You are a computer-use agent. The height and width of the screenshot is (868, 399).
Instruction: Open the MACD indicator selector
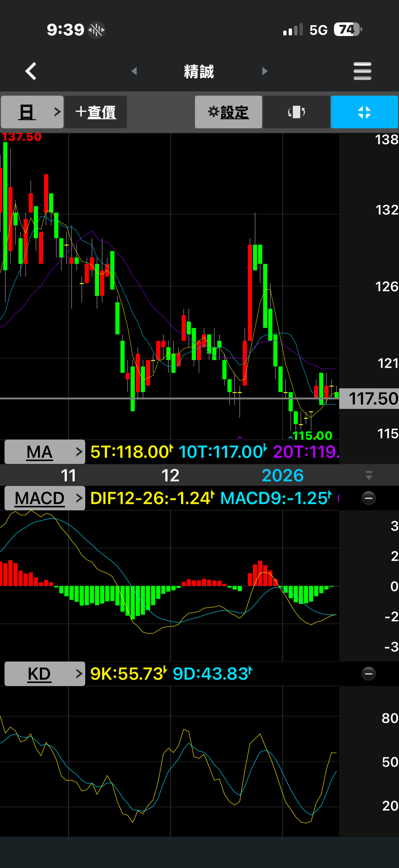pyautogui.click(x=45, y=498)
